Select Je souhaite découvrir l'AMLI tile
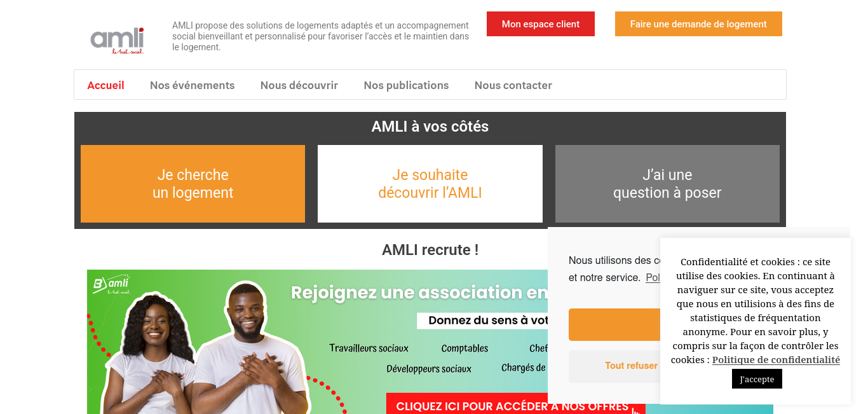Viewport: 868px width, 414px height. [430, 184]
